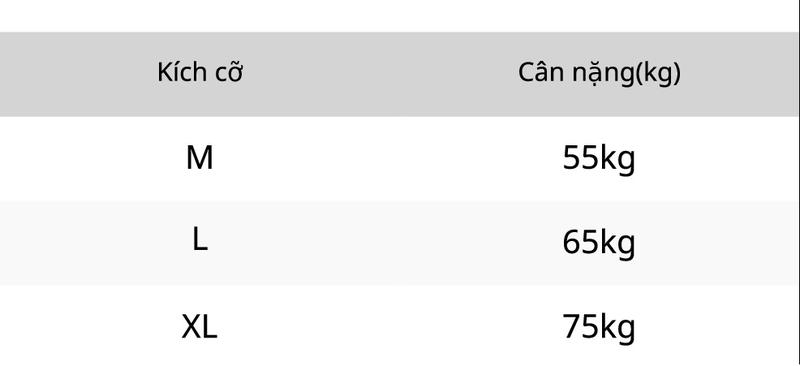Viewport: 800px width, 366px height.
Task: Click the word 'Kích' in the header
Action: [178, 72]
